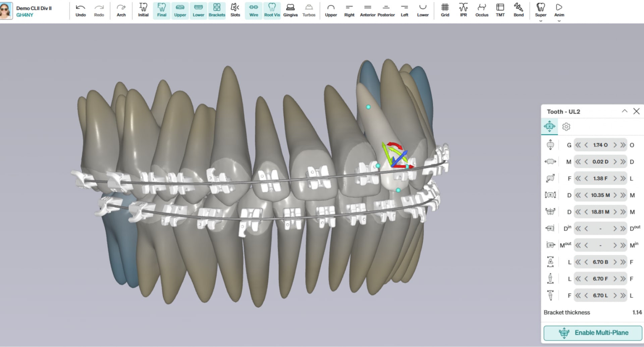Click Enable Multi-Plane button
The width and height of the screenshot is (644, 347).
click(593, 333)
